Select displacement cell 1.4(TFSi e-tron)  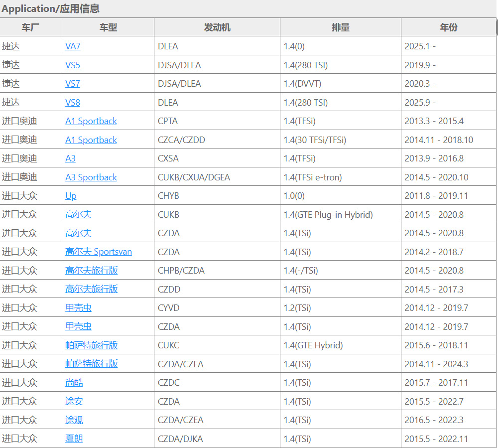pos(341,177)
